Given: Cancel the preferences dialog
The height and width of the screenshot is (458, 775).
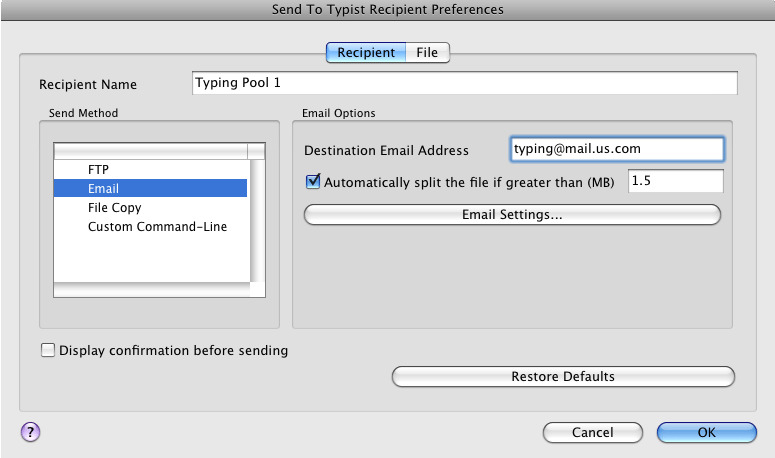Looking at the screenshot, I should tap(593, 433).
